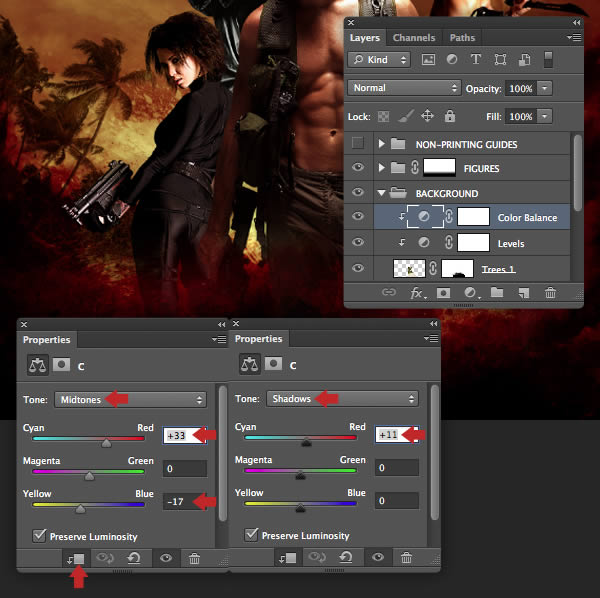This screenshot has width=600, height=598.
Task: Open Shadows Properties panel flyout menu
Action: 431,338
